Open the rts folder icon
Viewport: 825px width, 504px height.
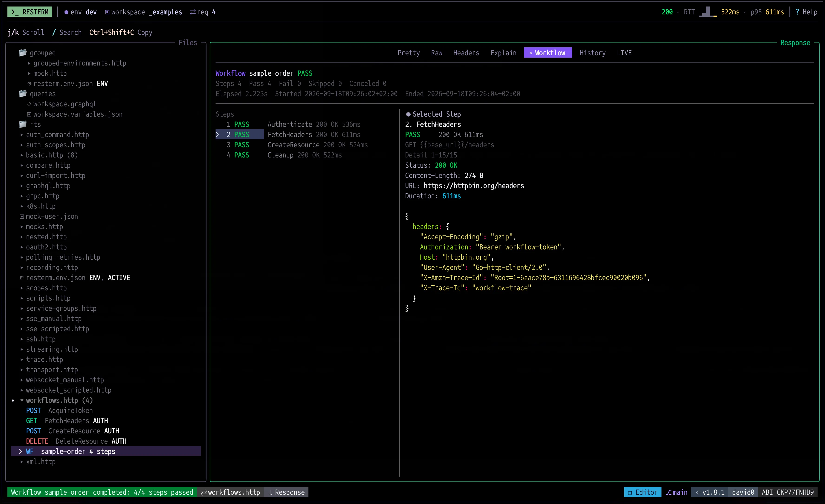pos(23,124)
